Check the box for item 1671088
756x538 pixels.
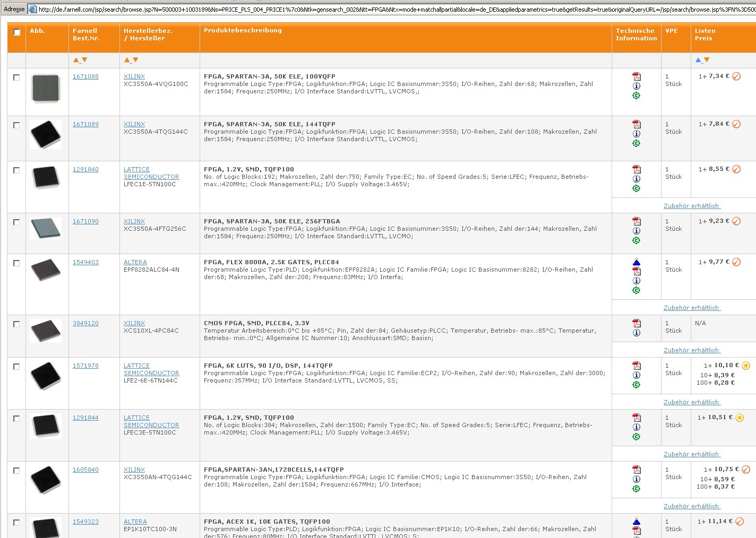pyautogui.click(x=16, y=77)
